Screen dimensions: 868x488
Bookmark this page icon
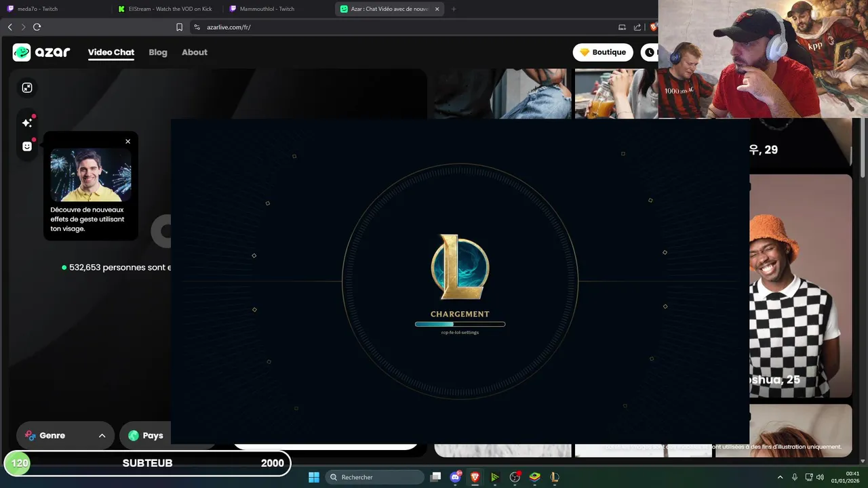179,27
